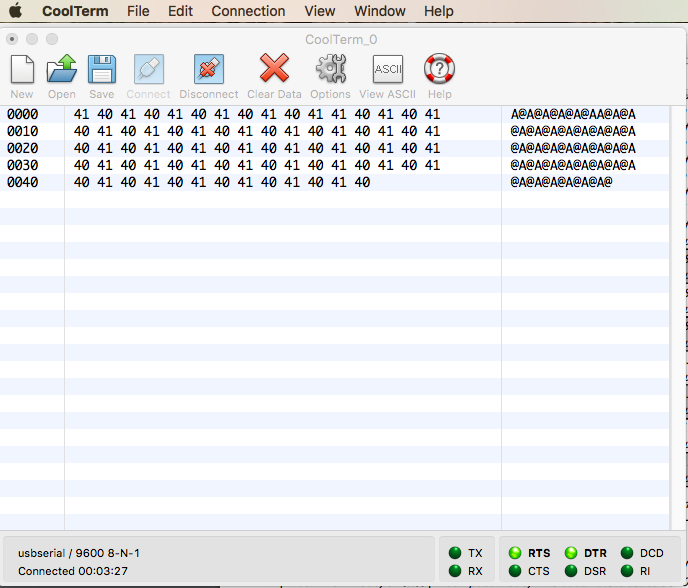The height and width of the screenshot is (588, 688).
Task: Open the View menu
Action: coord(320,11)
